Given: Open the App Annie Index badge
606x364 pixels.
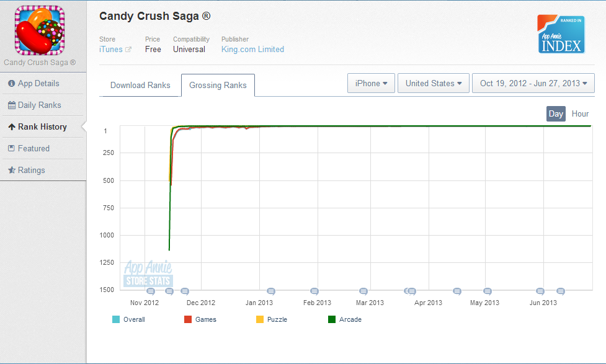Looking at the screenshot, I should coord(561,34).
